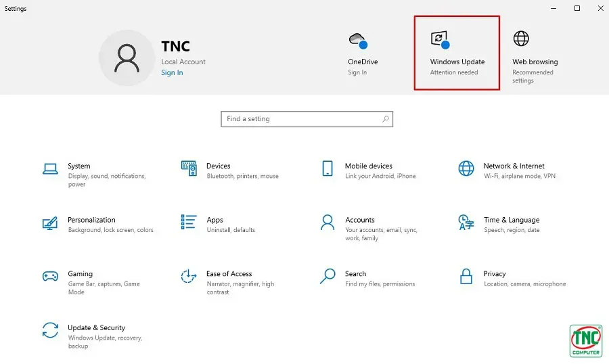Select the Mobile devices category title

point(369,166)
